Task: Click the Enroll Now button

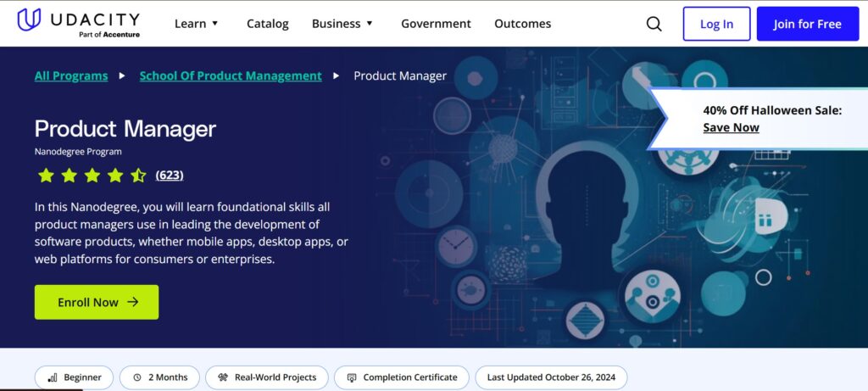Action: pyautogui.click(x=97, y=302)
